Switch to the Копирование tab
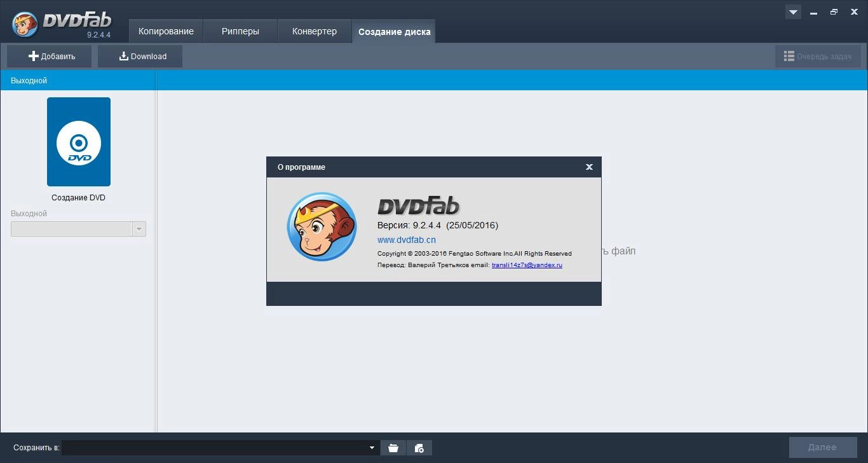Viewport: 868px width, 463px height. pyautogui.click(x=166, y=31)
